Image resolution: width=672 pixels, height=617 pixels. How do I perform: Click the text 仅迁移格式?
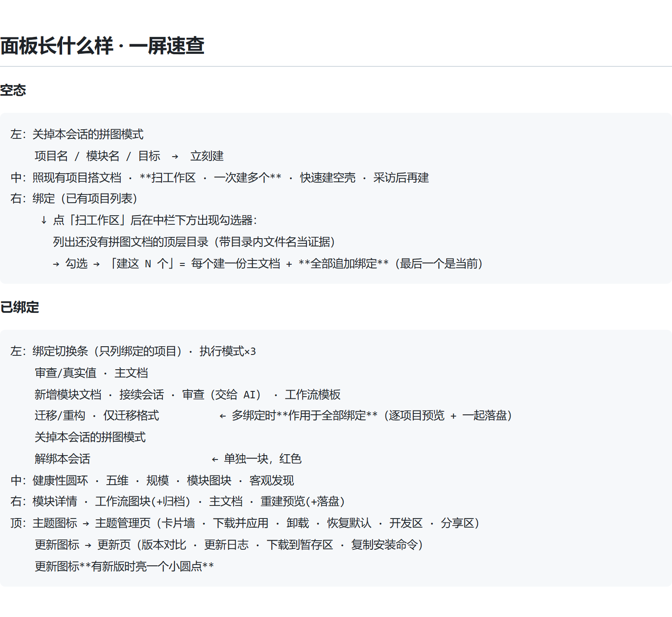131,415
